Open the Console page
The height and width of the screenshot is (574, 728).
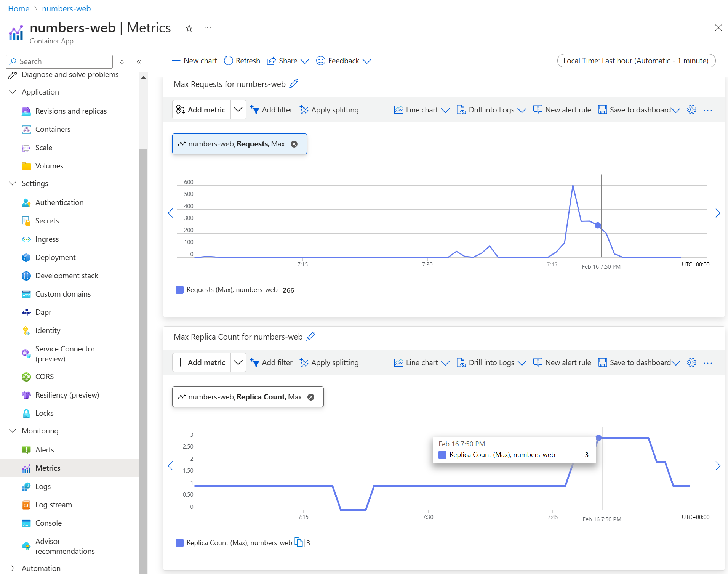(48, 523)
